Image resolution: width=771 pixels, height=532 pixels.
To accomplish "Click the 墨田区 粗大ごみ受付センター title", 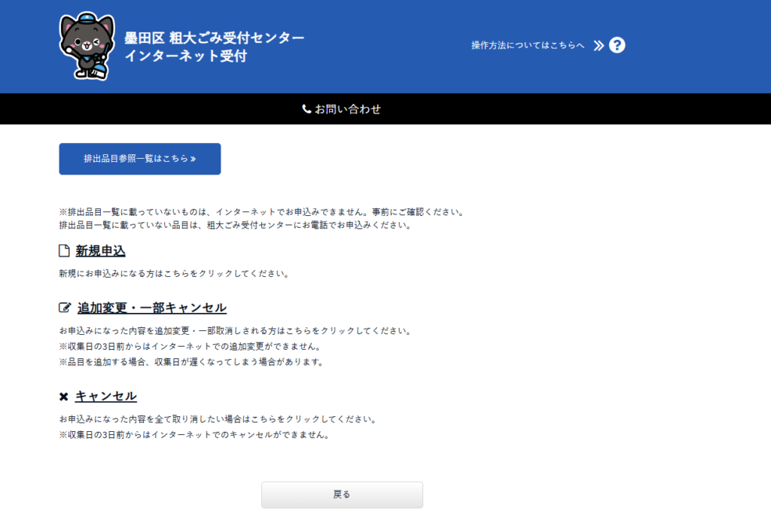I will click(214, 38).
